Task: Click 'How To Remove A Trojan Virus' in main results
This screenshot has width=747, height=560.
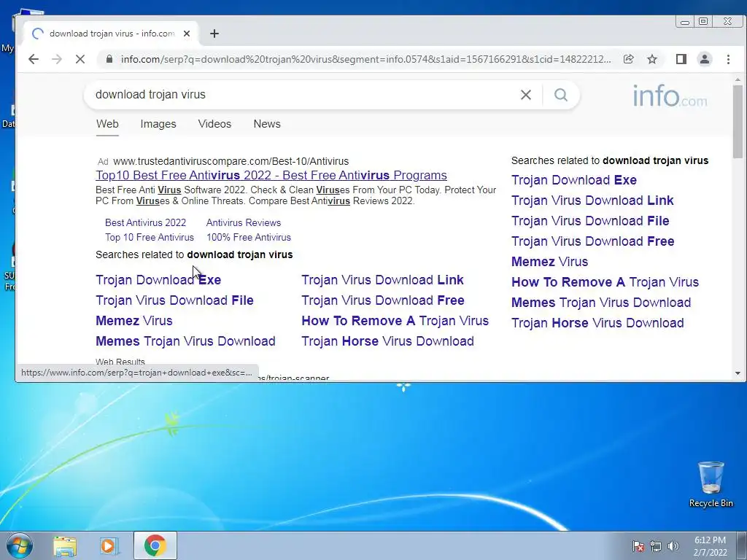Action: click(x=395, y=321)
